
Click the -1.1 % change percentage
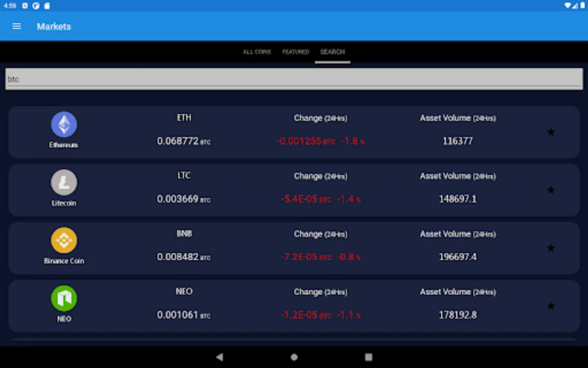click(x=349, y=315)
